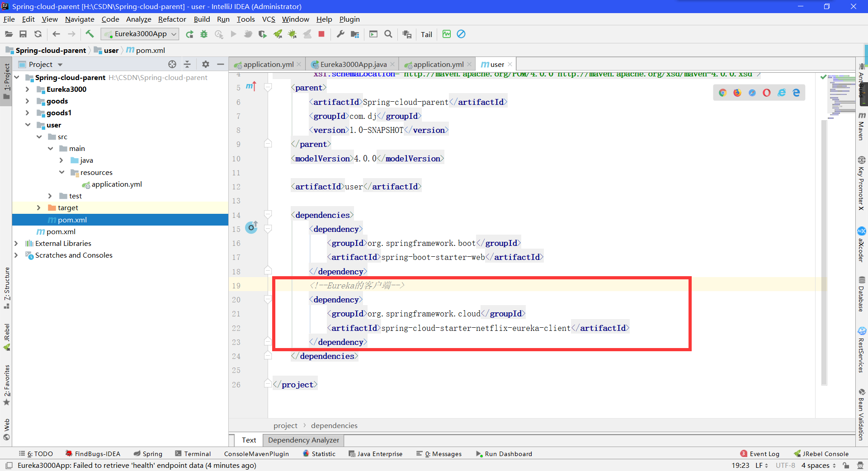This screenshot has width=868, height=471.
Task: Click dependencies in the breadcrumb bar
Action: coord(334,425)
